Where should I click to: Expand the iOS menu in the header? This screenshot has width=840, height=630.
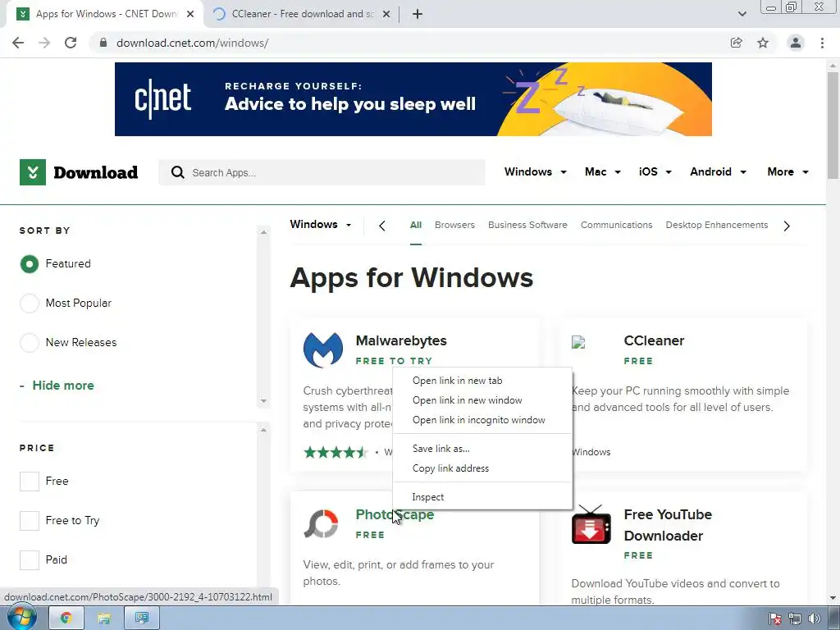pos(655,172)
